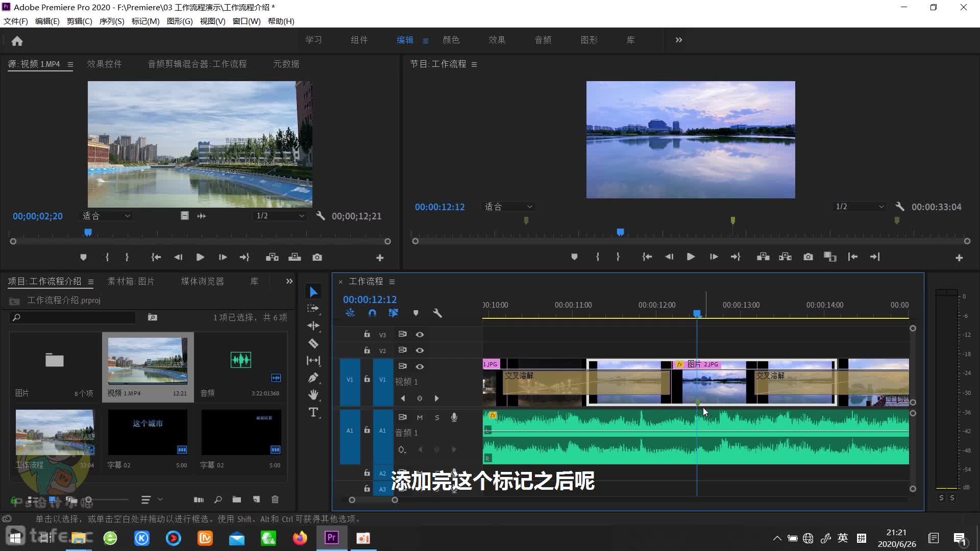
Task: Switch to 颜色 workspace
Action: [x=451, y=40]
